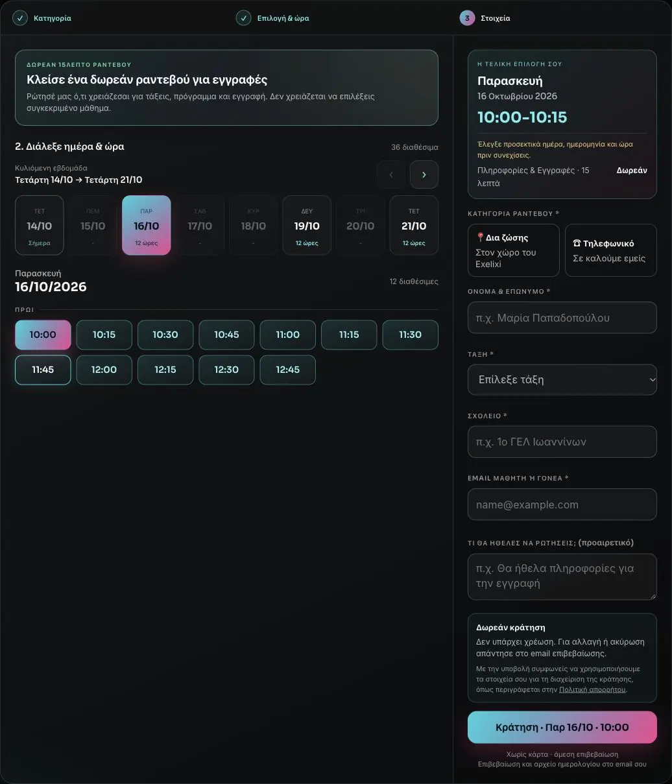Click the Δωρεάν price label
The height and width of the screenshot is (784, 672).
632,171
